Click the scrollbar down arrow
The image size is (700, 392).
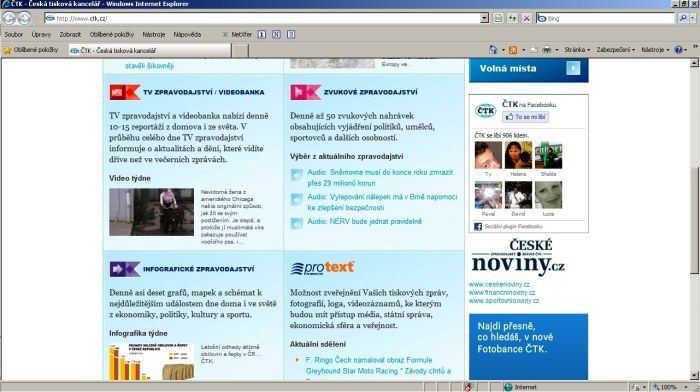click(x=695, y=375)
